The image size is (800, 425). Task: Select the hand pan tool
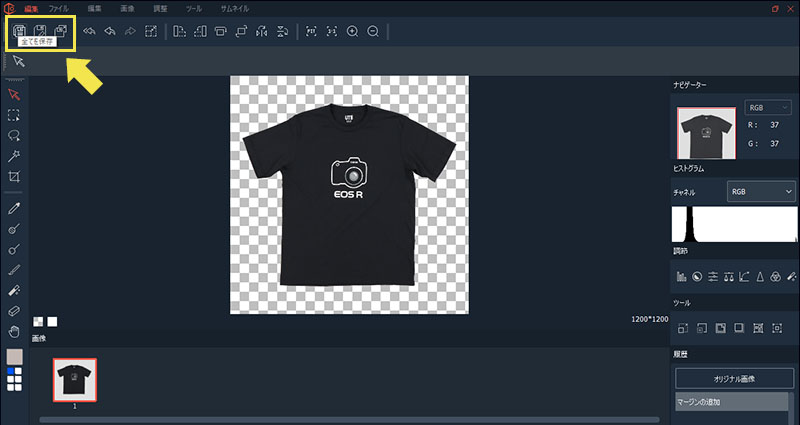coord(14,331)
